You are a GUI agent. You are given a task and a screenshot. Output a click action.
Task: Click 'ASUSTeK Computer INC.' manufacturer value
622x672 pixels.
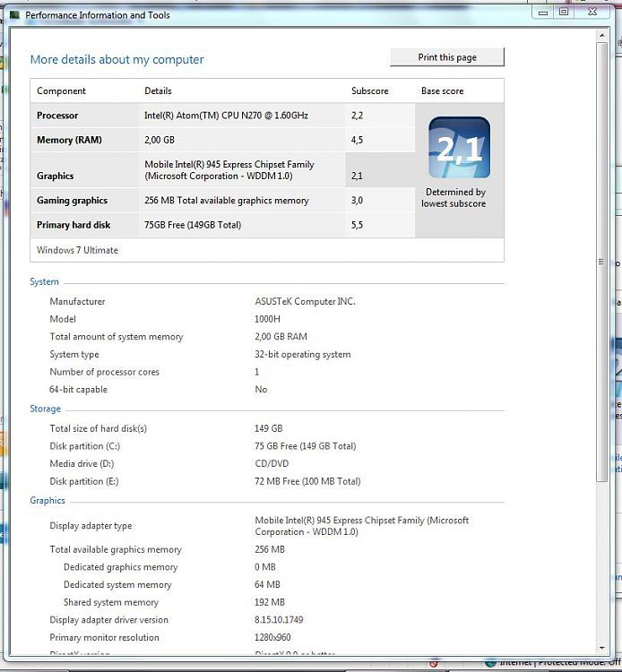tap(305, 301)
